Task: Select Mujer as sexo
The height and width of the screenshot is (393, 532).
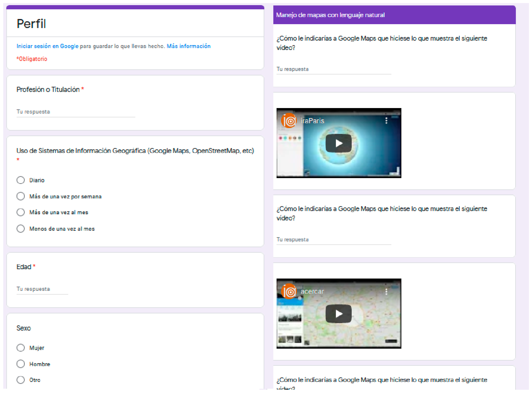Action: pyautogui.click(x=21, y=348)
